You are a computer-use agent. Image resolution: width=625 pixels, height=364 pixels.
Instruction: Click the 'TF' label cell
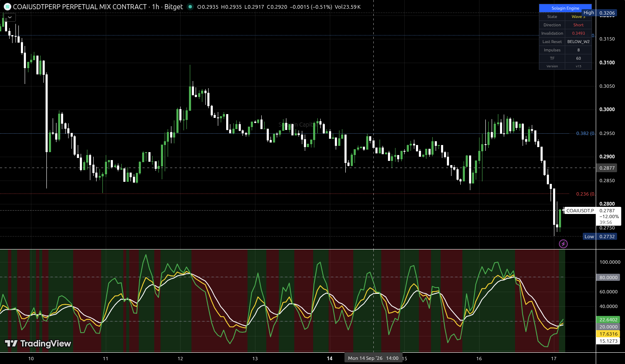tap(552, 59)
